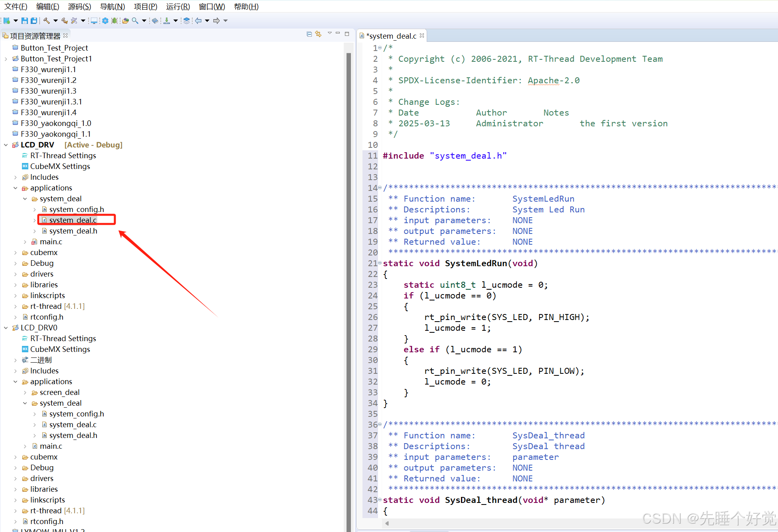Click the magnifier Search icon

[x=135, y=21]
